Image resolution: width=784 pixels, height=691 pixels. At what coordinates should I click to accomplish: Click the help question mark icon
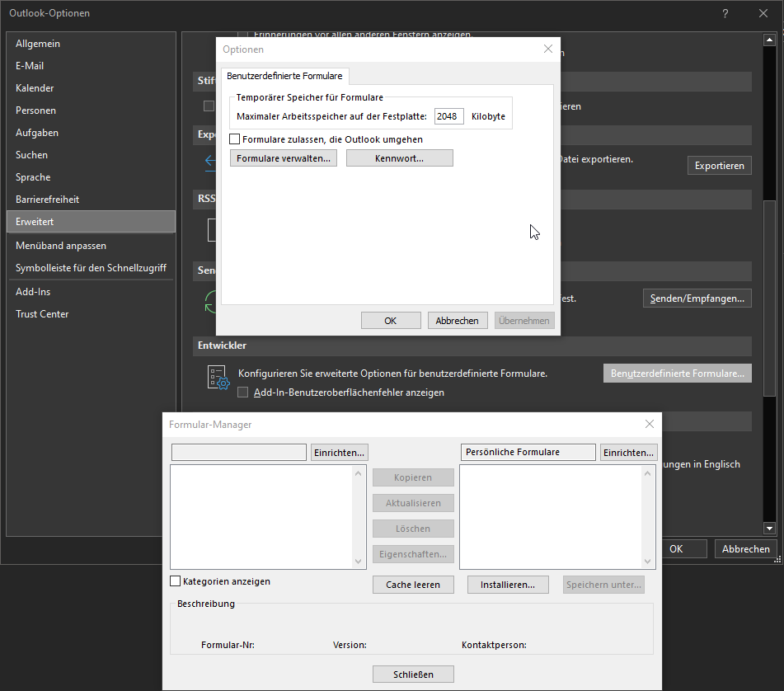725,13
